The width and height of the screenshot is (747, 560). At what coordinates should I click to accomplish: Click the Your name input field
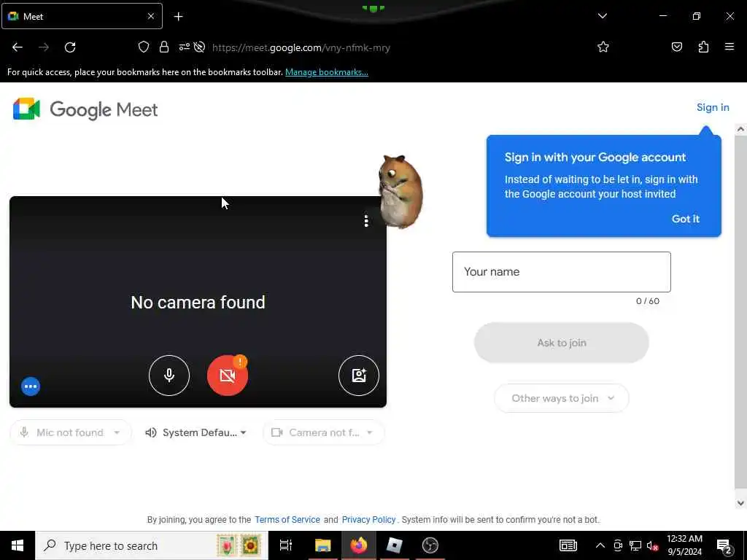tap(562, 272)
